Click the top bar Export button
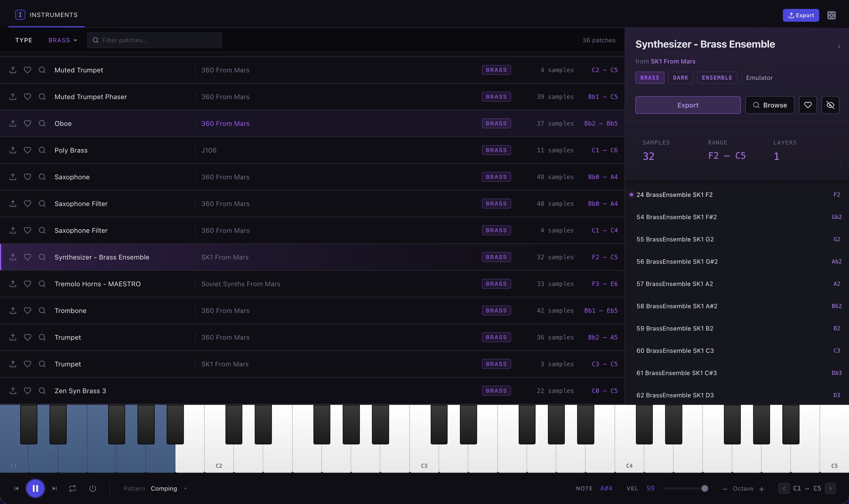The height and width of the screenshot is (504, 849). (x=801, y=15)
